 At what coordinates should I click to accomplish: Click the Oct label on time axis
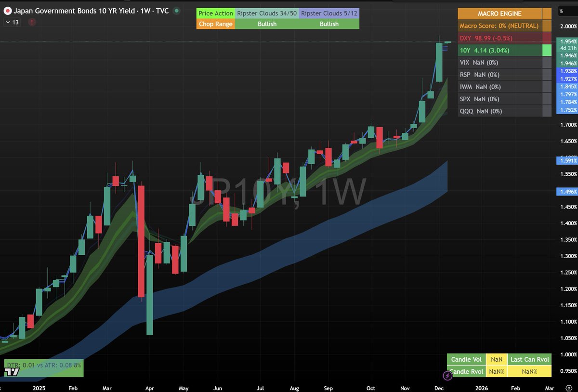[x=370, y=387]
